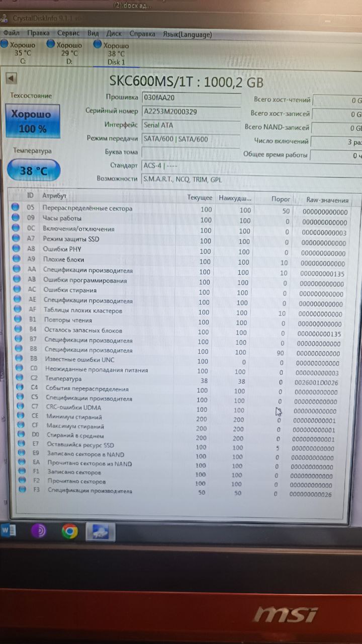The height and width of the screenshot is (644, 362).
Task: Select drive D: tab showing 29 °C
Action: [65, 53]
